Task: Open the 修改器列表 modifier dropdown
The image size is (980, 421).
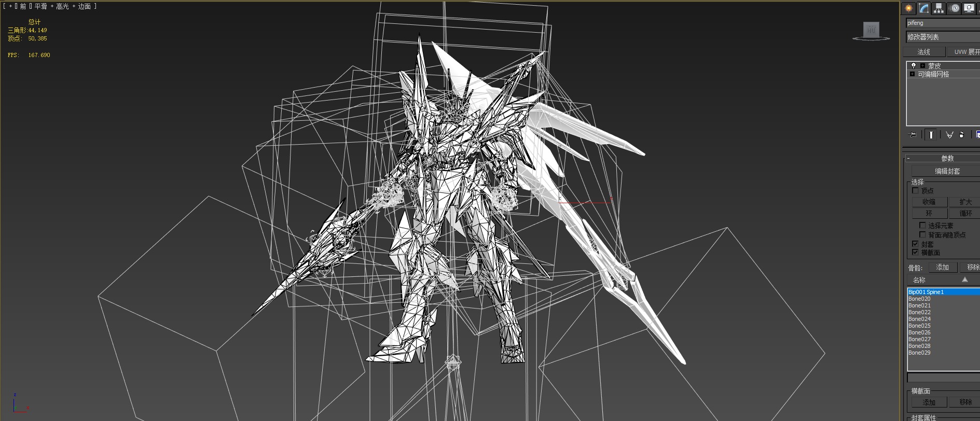Action: point(943,37)
